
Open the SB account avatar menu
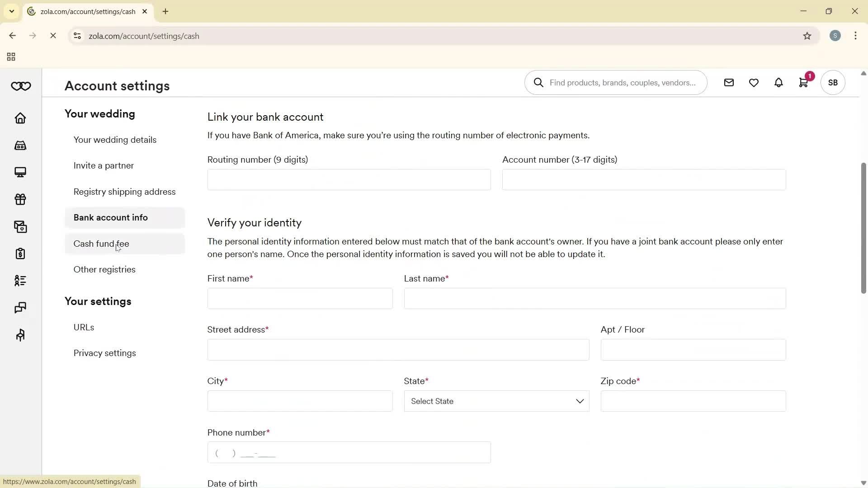click(x=833, y=83)
